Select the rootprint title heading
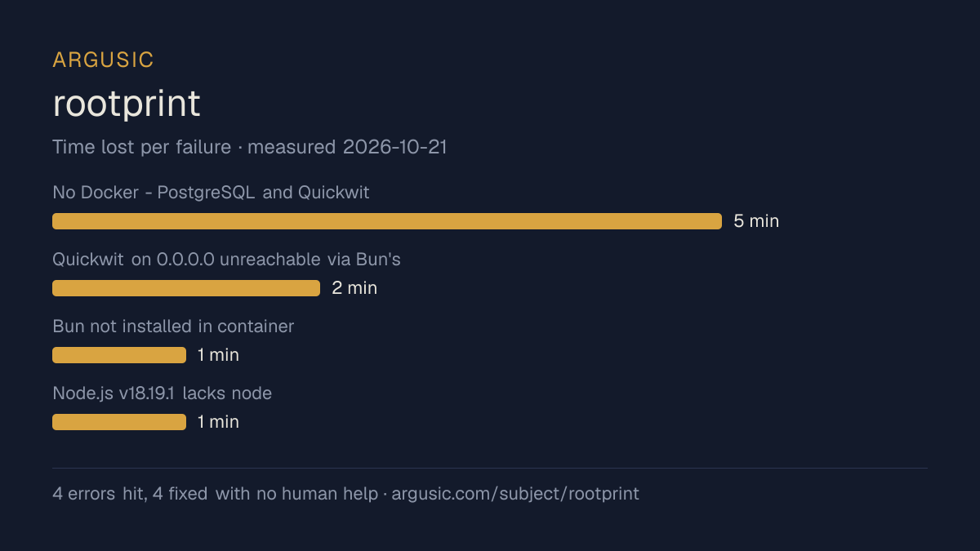980x551 pixels. tap(127, 104)
